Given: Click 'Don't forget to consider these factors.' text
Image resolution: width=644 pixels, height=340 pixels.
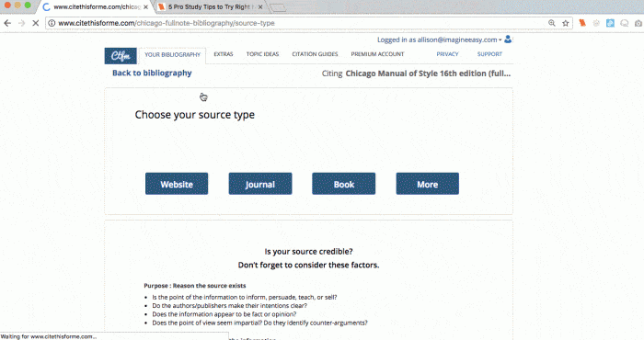Looking at the screenshot, I should pos(308,265).
